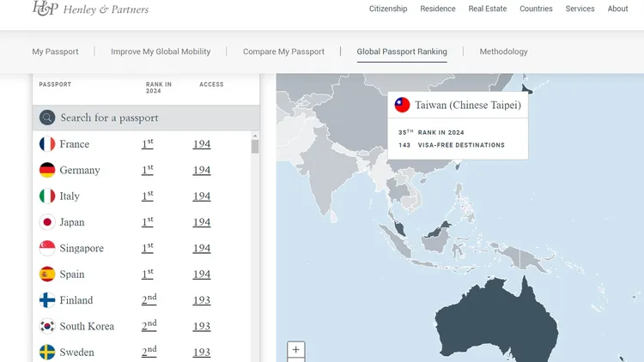Open the Real Estate menu
This screenshot has height=362, width=644.
tap(488, 9)
